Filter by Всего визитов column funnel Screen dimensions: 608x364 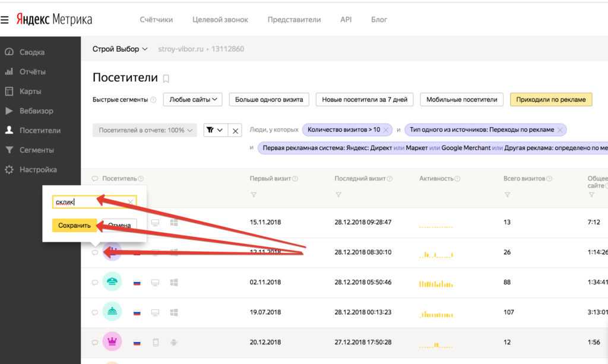click(x=507, y=195)
